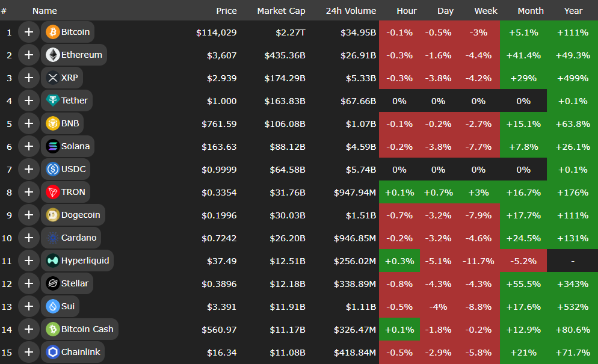Click the Bitcoin coin logo icon
The height and width of the screenshot is (364, 598).
coord(52,32)
